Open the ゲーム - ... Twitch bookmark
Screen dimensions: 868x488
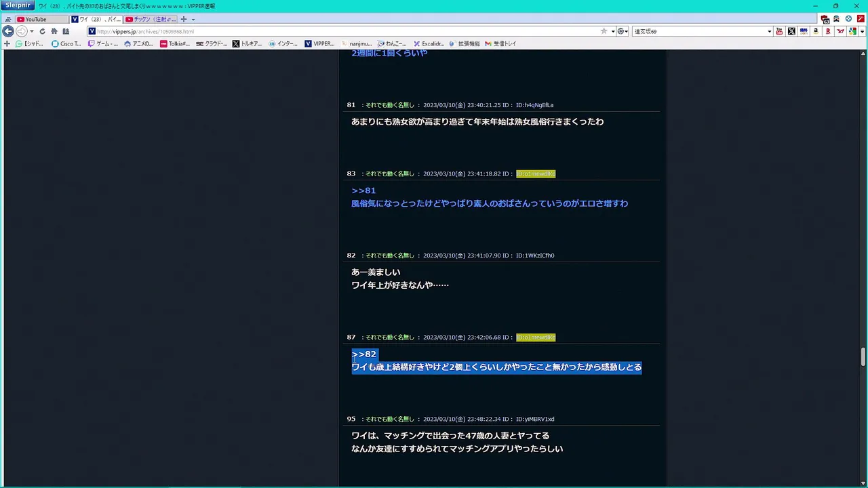102,43
